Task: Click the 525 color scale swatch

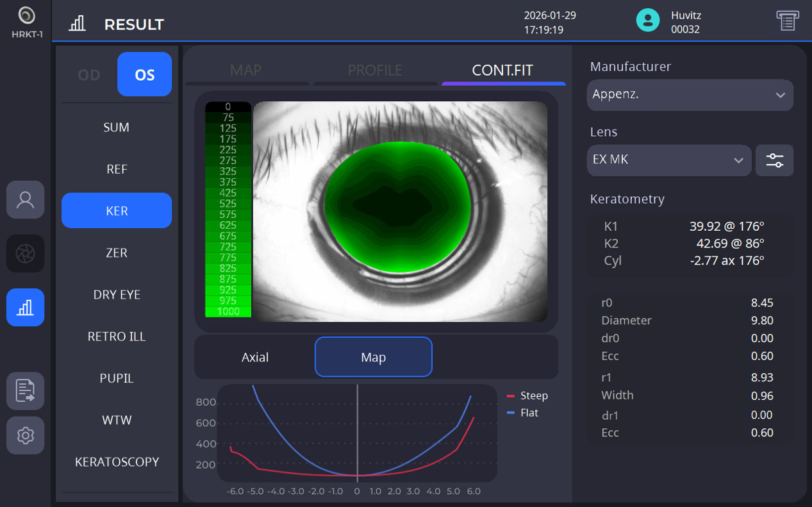Action: click(228, 204)
